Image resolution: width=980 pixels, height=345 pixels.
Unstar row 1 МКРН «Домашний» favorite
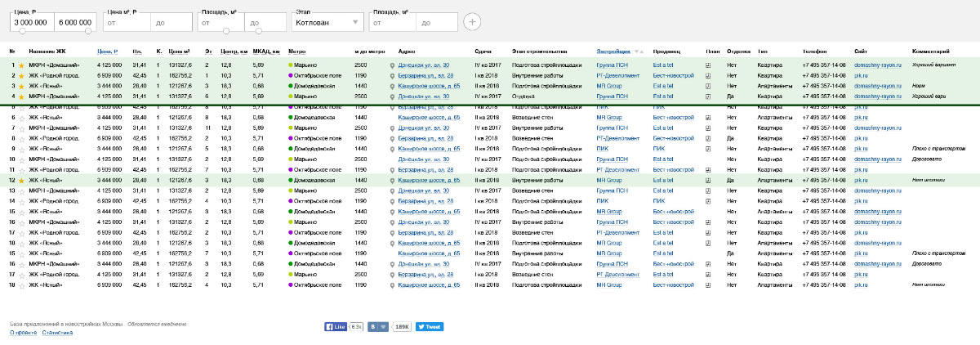tap(22, 65)
